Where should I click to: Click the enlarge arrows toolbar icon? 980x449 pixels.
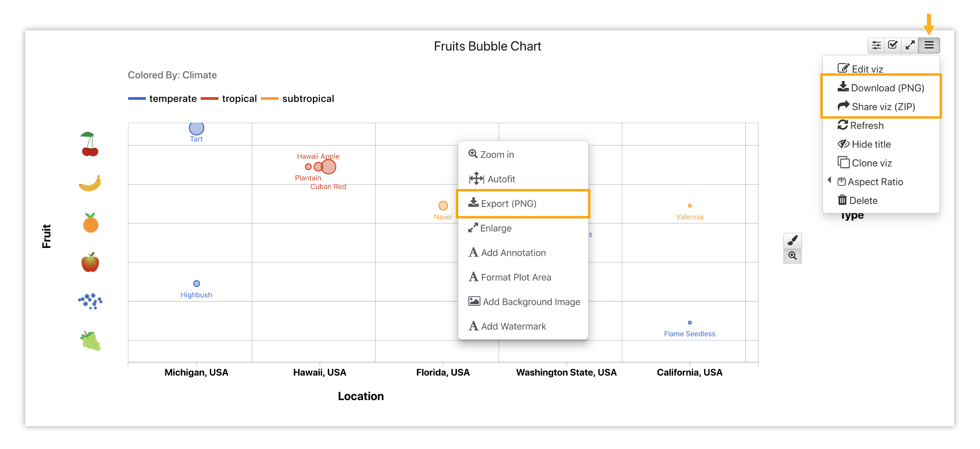[x=910, y=45]
